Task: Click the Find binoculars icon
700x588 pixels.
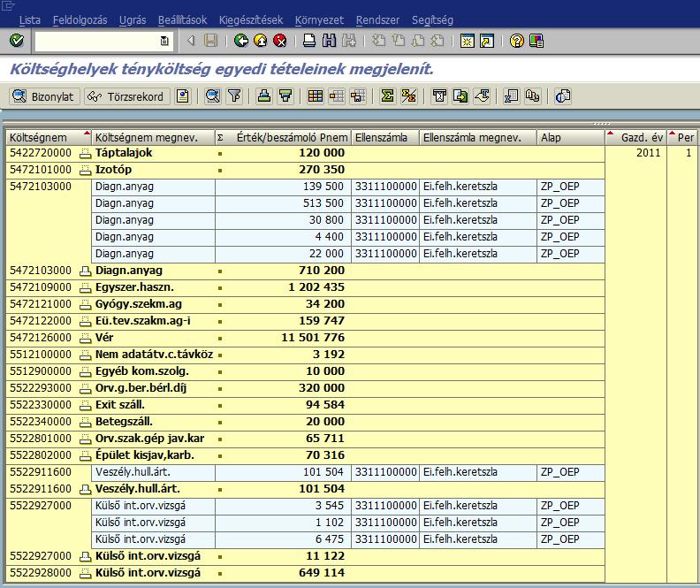Action: (329, 41)
